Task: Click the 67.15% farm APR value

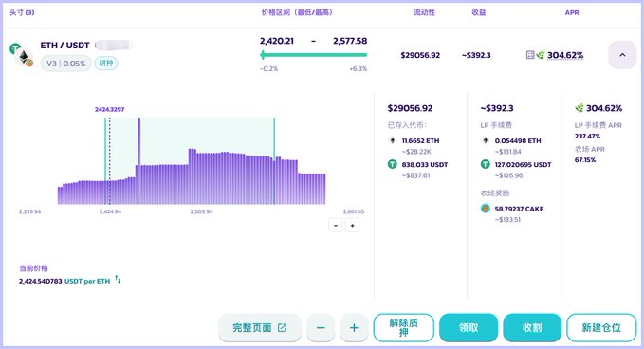Action: tap(585, 159)
